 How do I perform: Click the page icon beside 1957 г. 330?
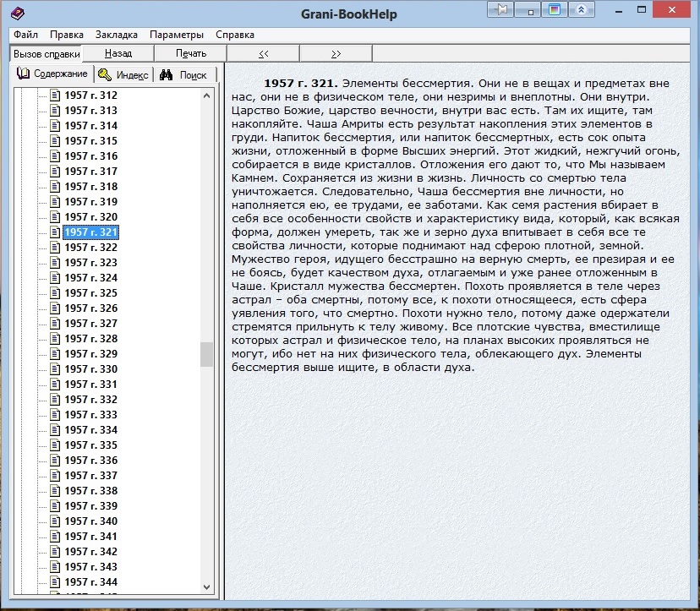(56, 369)
